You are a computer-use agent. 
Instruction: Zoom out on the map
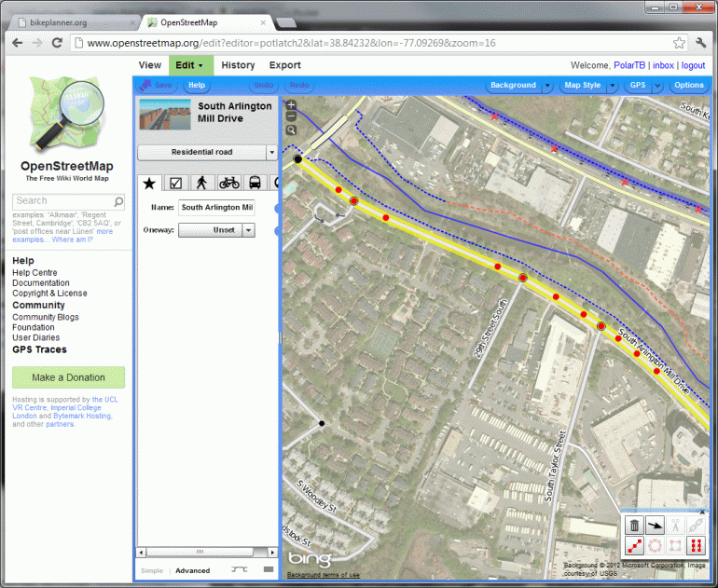291,116
